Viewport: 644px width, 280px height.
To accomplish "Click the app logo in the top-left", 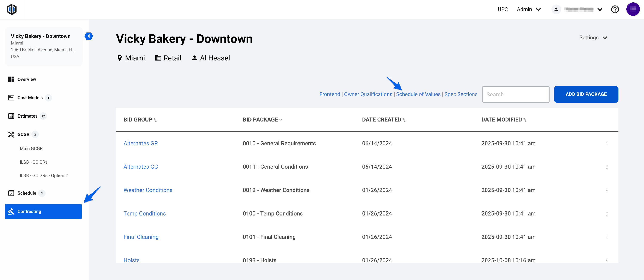I will [12, 9].
